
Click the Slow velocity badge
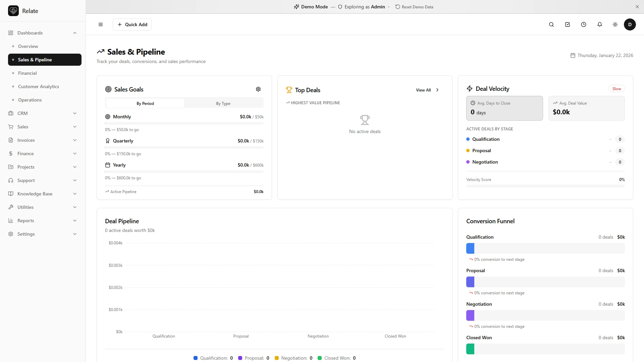616,88
